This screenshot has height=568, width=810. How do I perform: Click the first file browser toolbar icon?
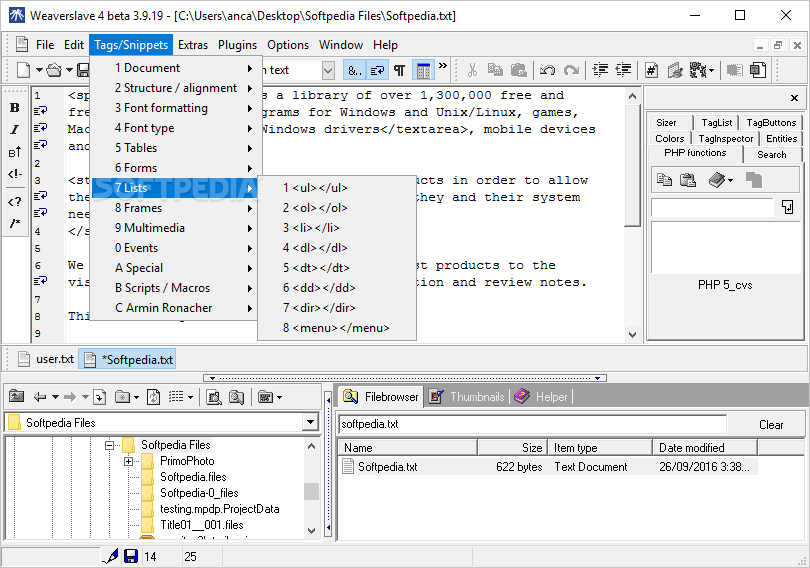17,397
